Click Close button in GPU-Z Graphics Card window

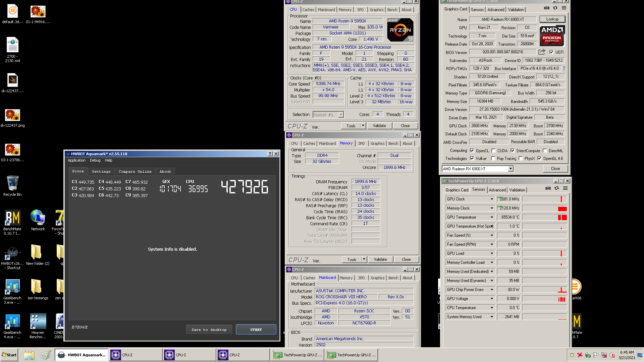pyautogui.click(x=555, y=169)
